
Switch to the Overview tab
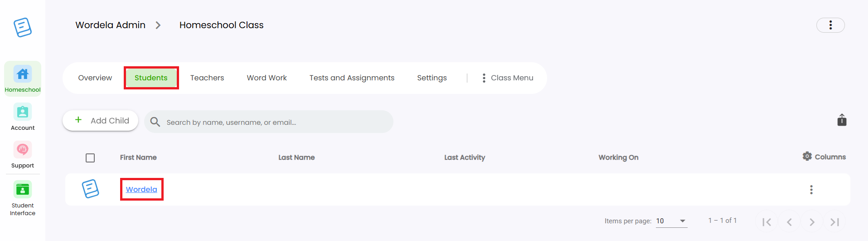(95, 78)
